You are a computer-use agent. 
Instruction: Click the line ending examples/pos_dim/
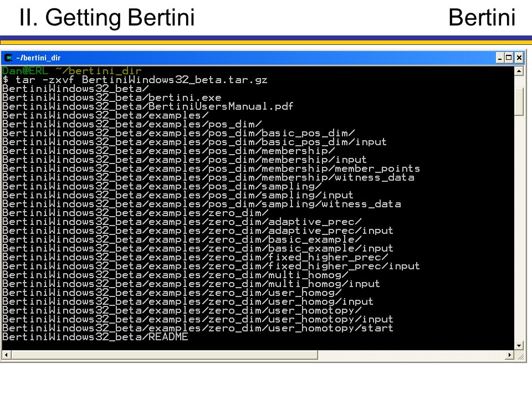[x=132, y=124]
